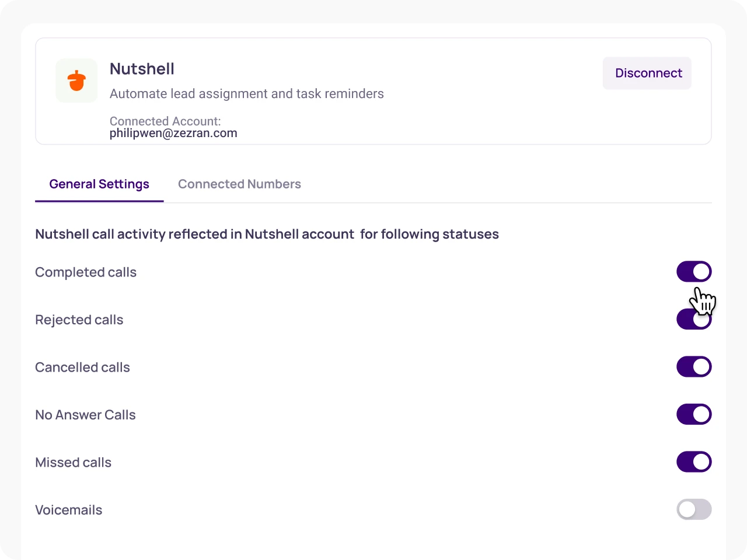Viewport: 747px width, 560px height.
Task: Open the General Settings tab
Action: point(99,184)
